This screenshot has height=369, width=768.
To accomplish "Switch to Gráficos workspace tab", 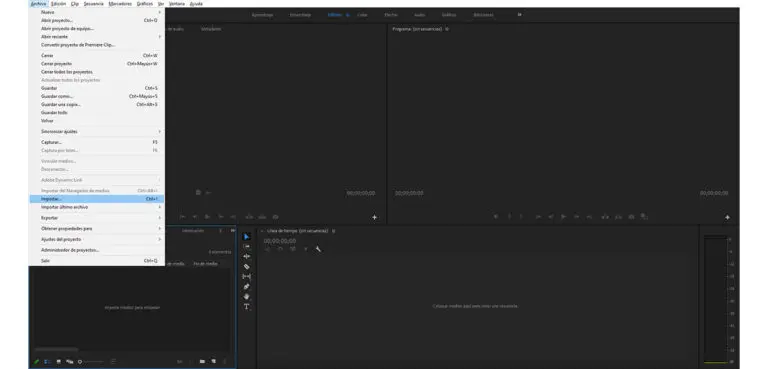I will point(449,15).
